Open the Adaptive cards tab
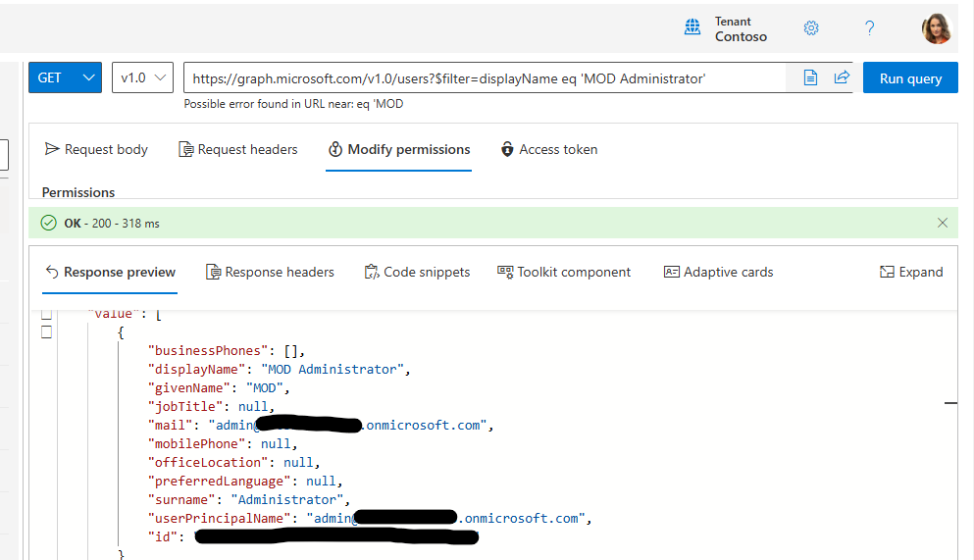This screenshot has height=560, width=974. coord(718,273)
